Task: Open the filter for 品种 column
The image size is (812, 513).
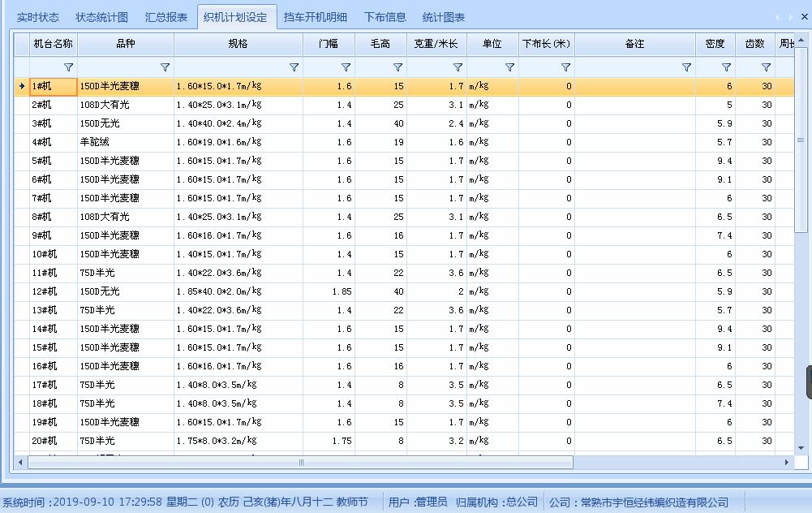Action: (x=165, y=67)
